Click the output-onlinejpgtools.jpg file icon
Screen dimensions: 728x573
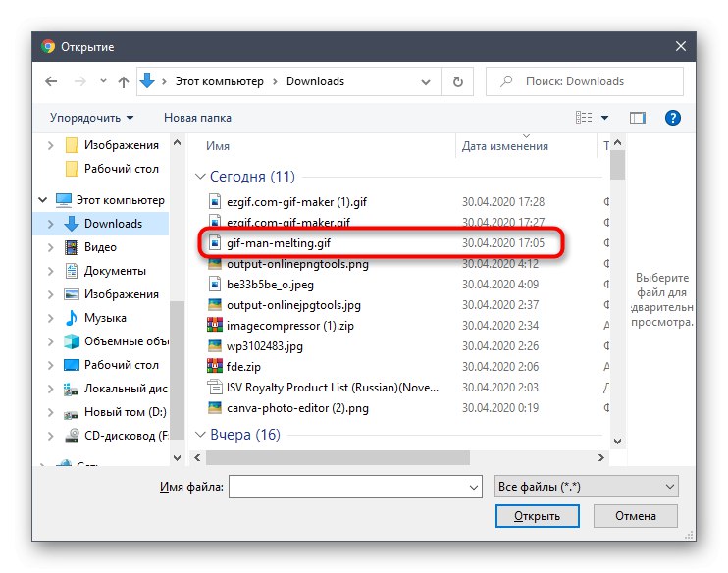click(x=215, y=304)
